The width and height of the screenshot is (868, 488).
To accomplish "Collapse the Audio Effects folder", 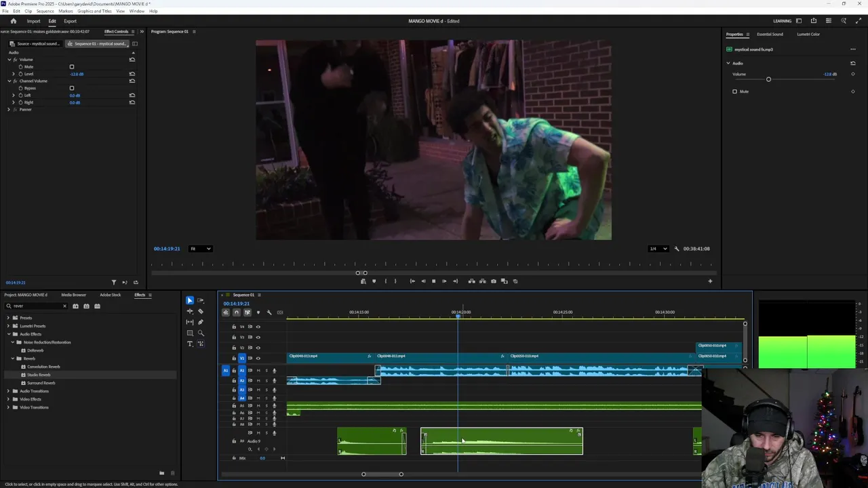I will coord(9,334).
